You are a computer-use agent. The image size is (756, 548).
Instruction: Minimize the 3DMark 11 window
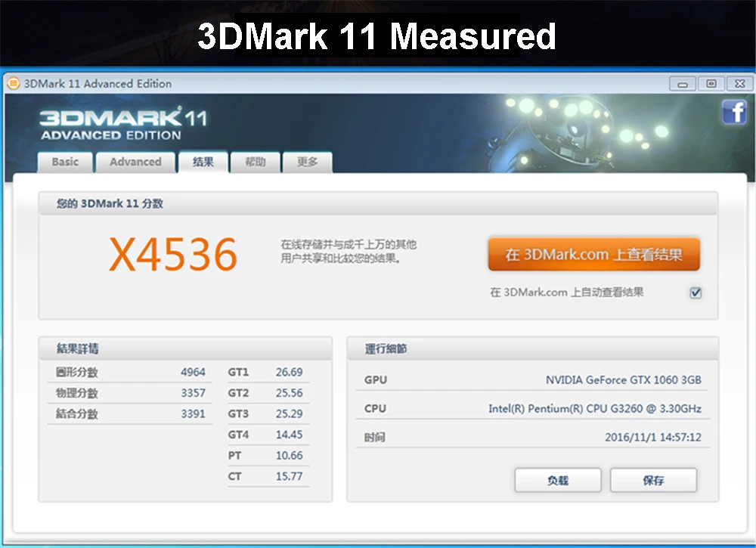[x=682, y=84]
